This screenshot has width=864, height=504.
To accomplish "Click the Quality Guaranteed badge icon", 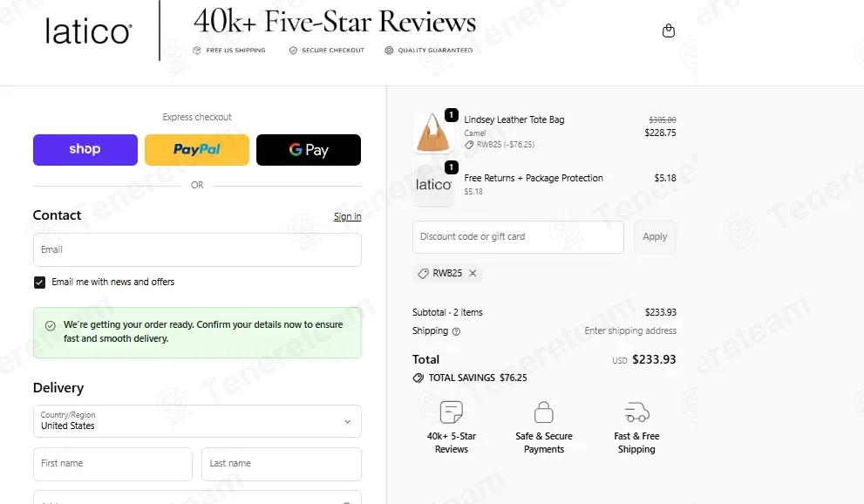I will 389,50.
